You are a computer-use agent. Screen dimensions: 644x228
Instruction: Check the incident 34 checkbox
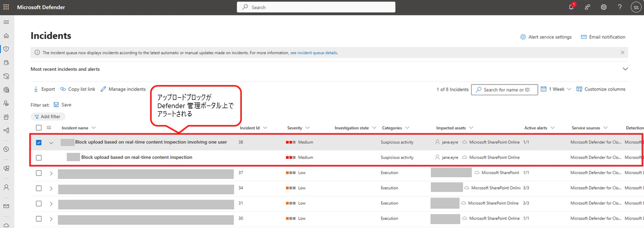[39, 188]
